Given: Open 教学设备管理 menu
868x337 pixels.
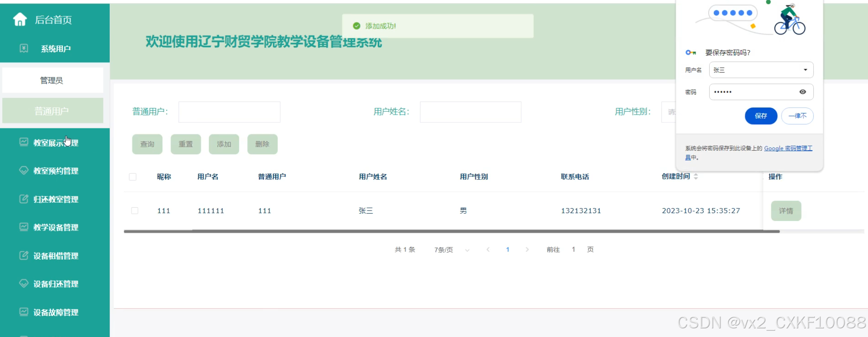Looking at the screenshot, I should click(x=55, y=227).
